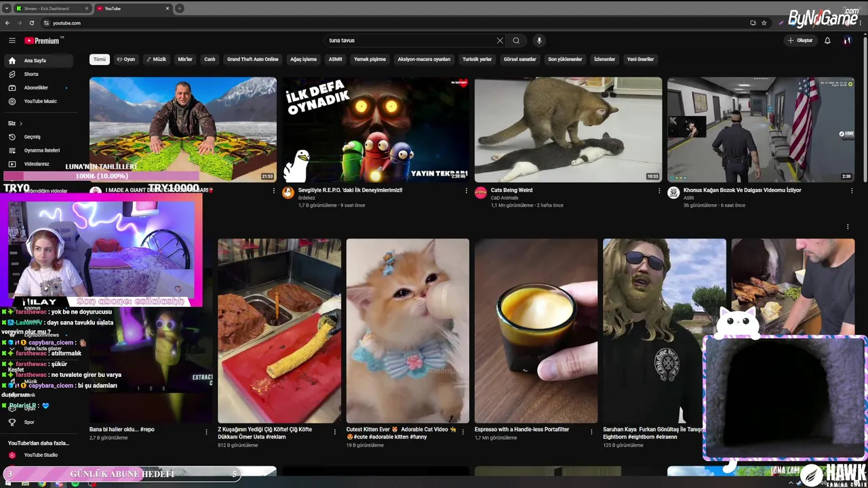Click the CaD Animals channel avatar

pos(481,193)
